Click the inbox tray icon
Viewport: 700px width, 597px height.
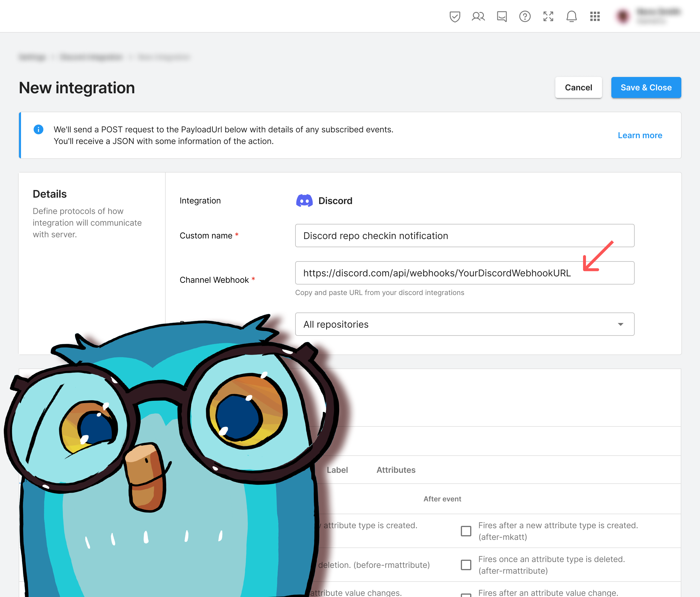[x=502, y=17]
